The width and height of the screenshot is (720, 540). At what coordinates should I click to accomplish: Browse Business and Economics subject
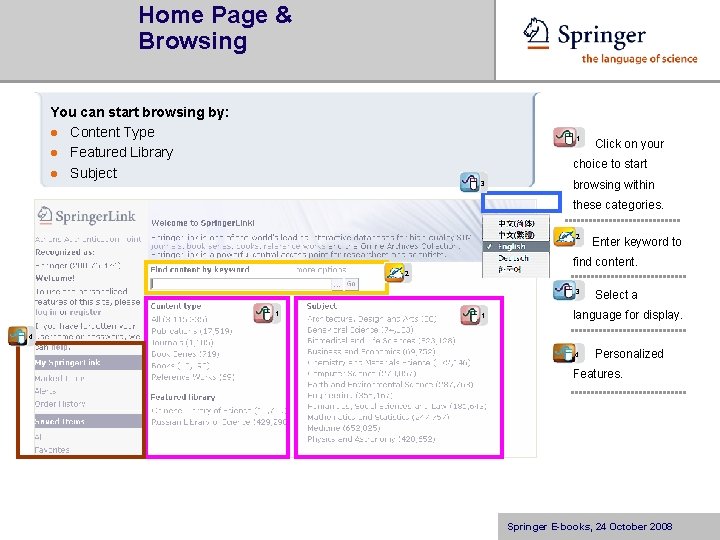click(x=371, y=352)
